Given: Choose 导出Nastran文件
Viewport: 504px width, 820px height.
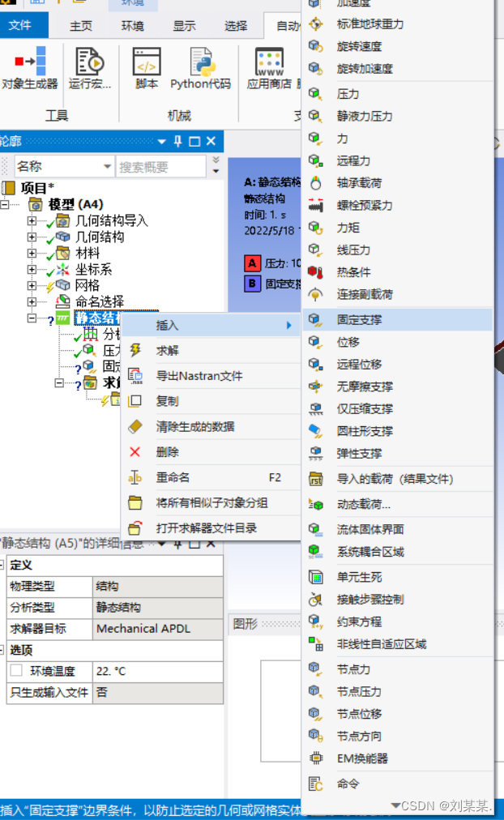Looking at the screenshot, I should (x=210, y=376).
